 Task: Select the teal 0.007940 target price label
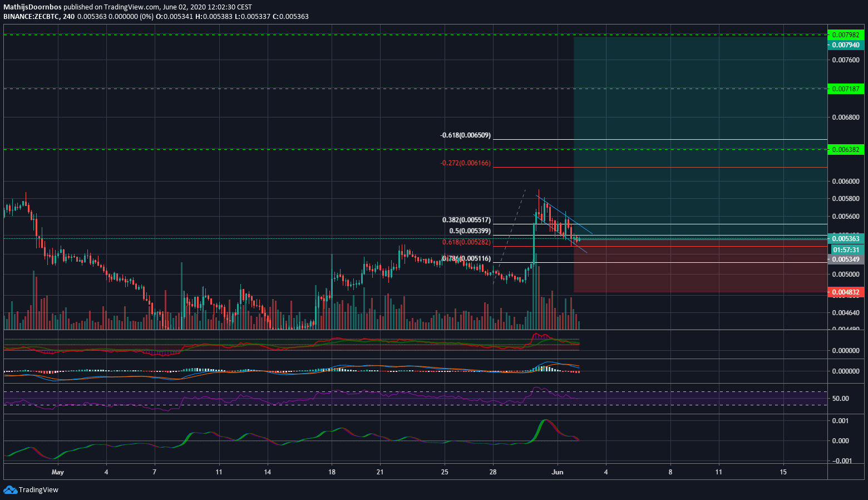[x=845, y=45]
